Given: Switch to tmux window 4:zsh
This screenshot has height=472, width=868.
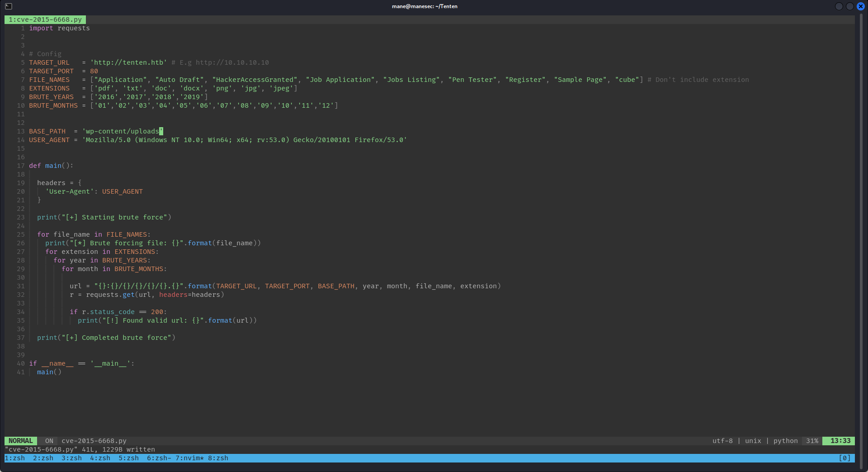Looking at the screenshot, I should tap(100, 458).
